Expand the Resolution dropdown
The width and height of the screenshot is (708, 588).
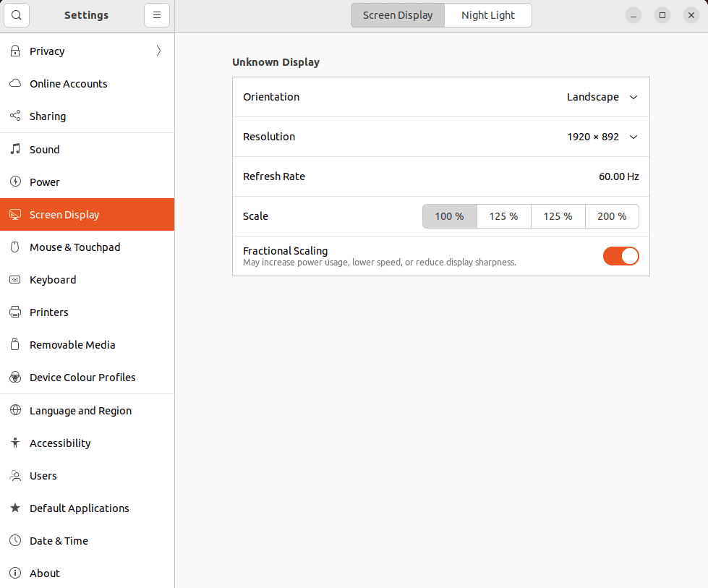pyautogui.click(x=602, y=137)
